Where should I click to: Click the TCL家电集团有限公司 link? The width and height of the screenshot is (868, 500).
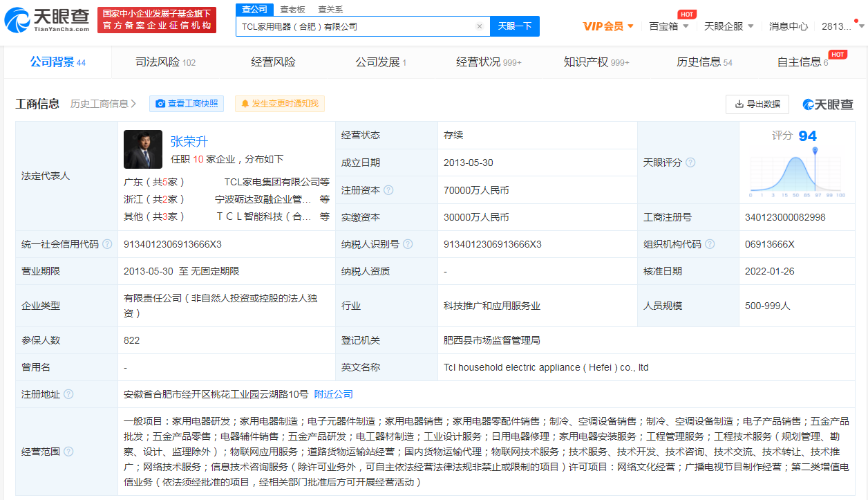click(x=277, y=182)
